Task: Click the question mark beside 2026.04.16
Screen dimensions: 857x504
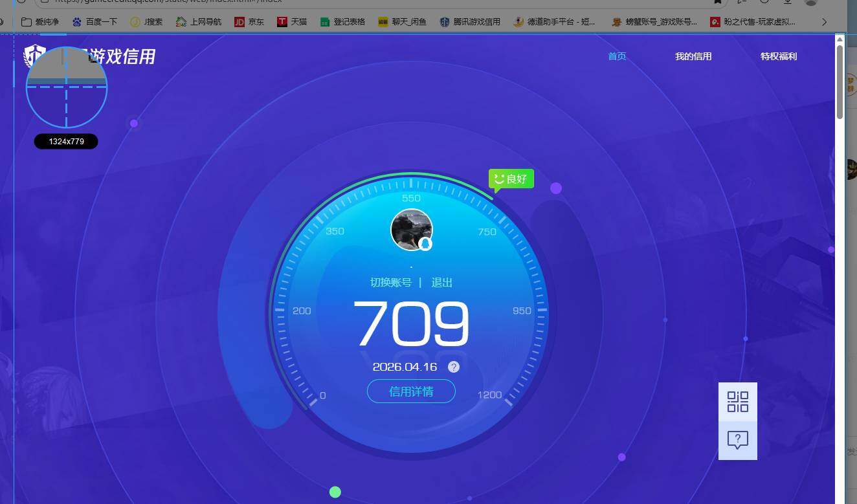Action: click(454, 367)
